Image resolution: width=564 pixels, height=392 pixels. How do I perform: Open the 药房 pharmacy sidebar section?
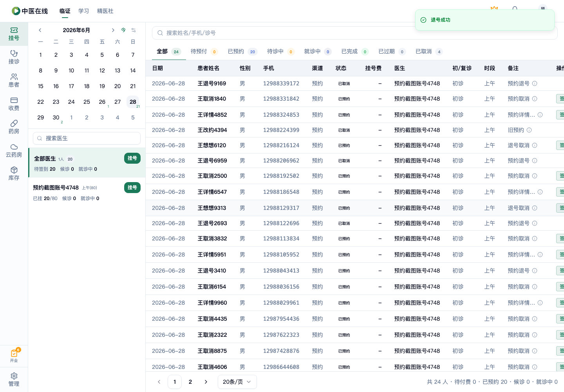[14, 127]
